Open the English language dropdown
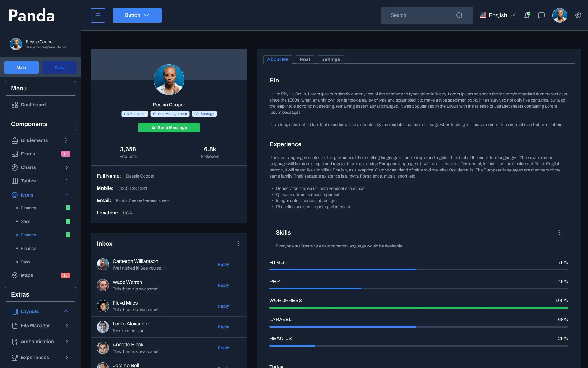Image resolution: width=588 pixels, height=368 pixels. pyautogui.click(x=498, y=15)
